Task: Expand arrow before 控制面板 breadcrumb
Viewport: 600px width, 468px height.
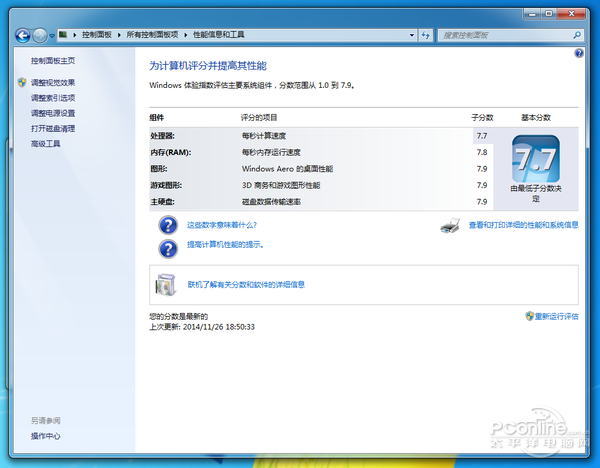Action: 74,35
